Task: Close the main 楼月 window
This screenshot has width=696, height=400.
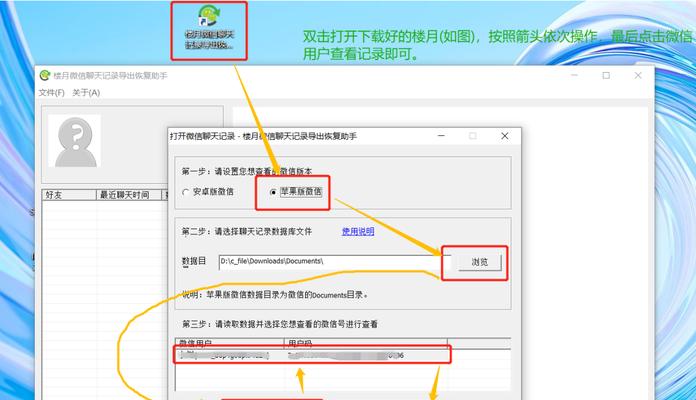Action: [x=638, y=75]
